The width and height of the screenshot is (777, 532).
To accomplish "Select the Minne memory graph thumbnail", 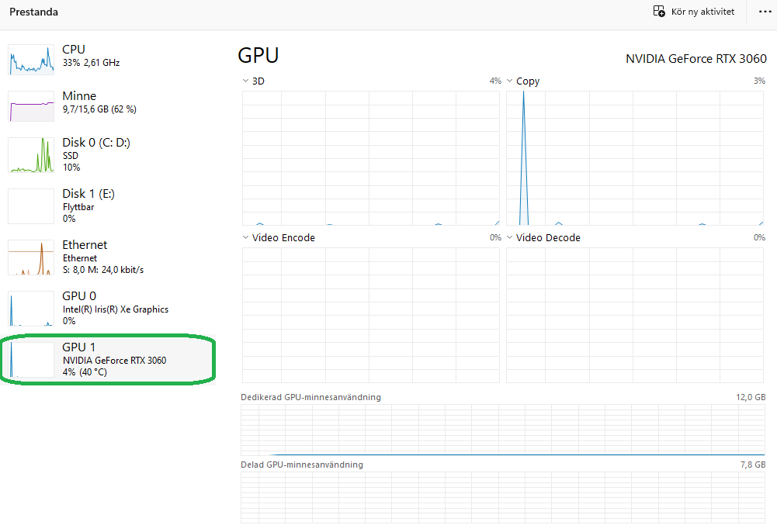I will coord(31,106).
